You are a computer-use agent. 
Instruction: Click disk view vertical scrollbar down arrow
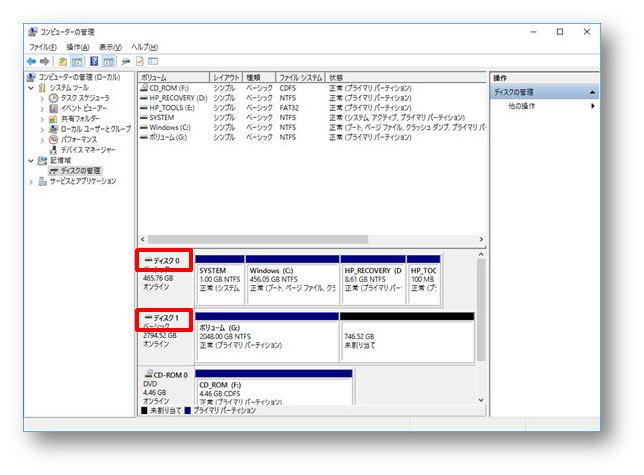(x=481, y=400)
